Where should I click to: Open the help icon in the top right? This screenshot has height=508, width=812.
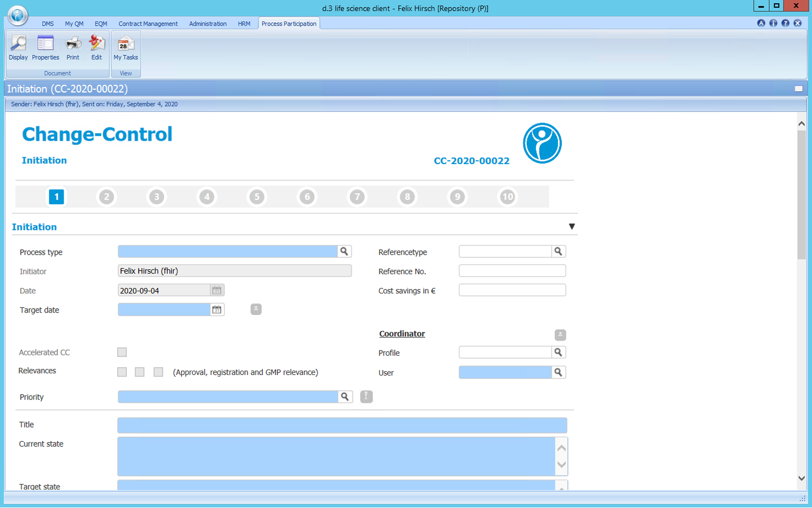785,23
